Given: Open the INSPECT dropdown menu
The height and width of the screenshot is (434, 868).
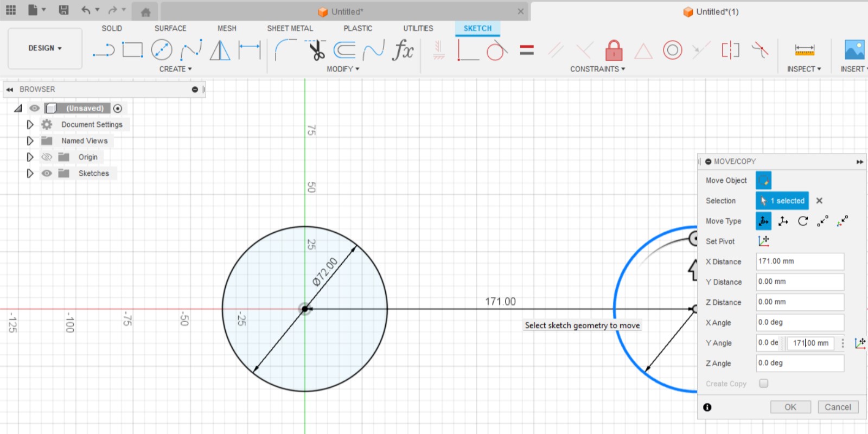Looking at the screenshot, I should click(x=804, y=69).
